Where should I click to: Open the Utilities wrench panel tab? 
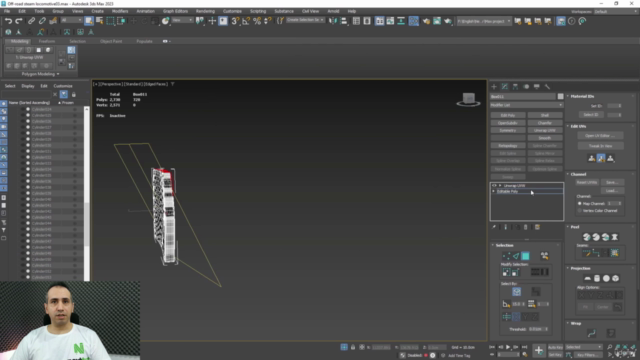(x=547, y=87)
